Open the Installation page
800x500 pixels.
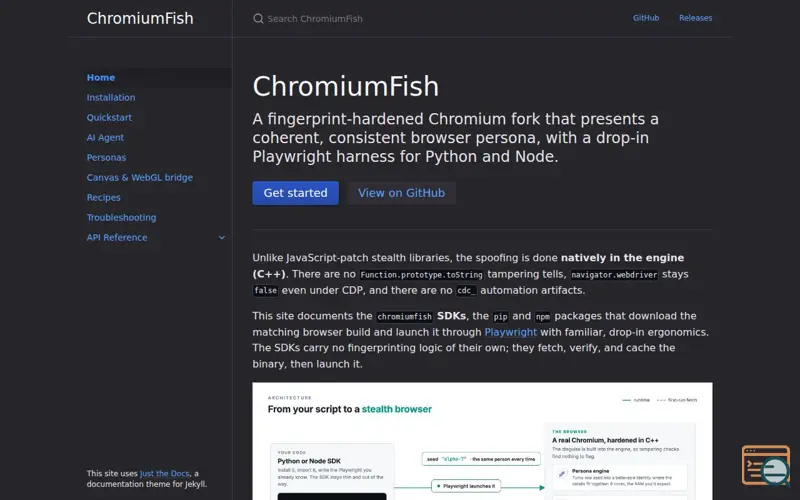[x=111, y=97]
